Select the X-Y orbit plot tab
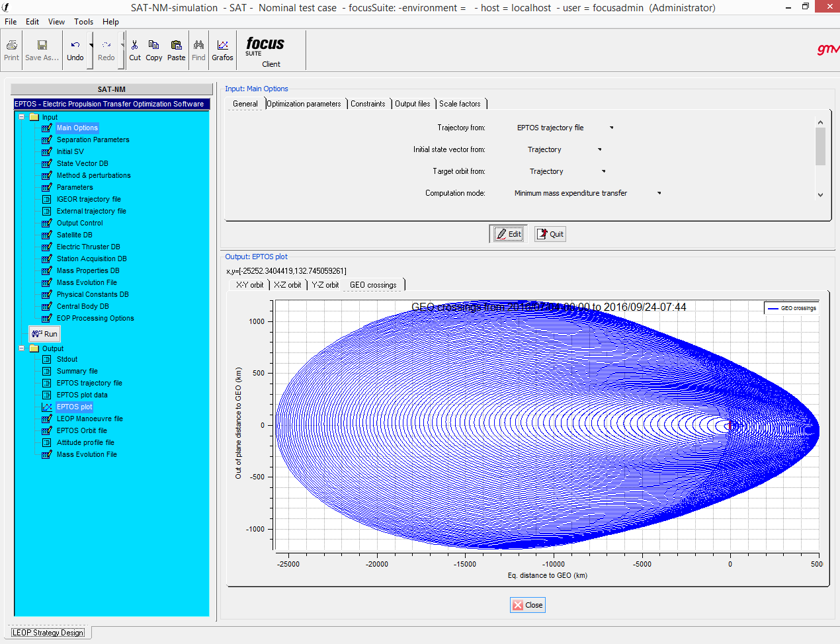 tap(249, 285)
